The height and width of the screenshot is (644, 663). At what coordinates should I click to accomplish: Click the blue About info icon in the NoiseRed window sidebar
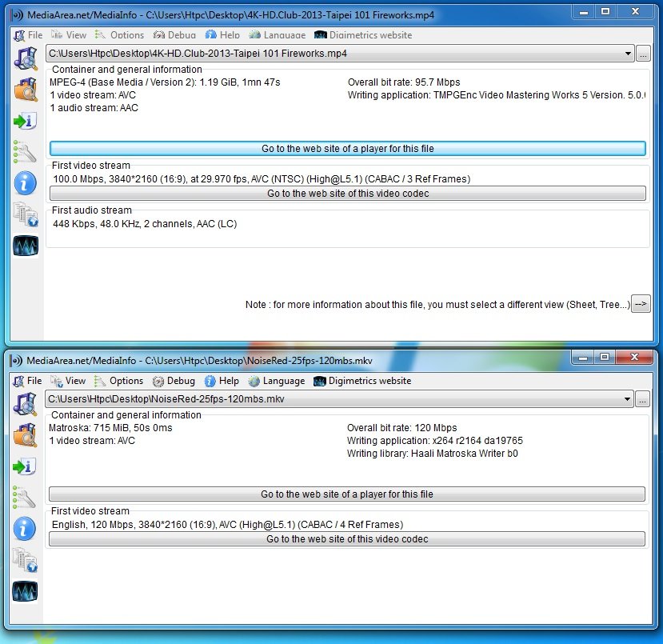click(25, 528)
